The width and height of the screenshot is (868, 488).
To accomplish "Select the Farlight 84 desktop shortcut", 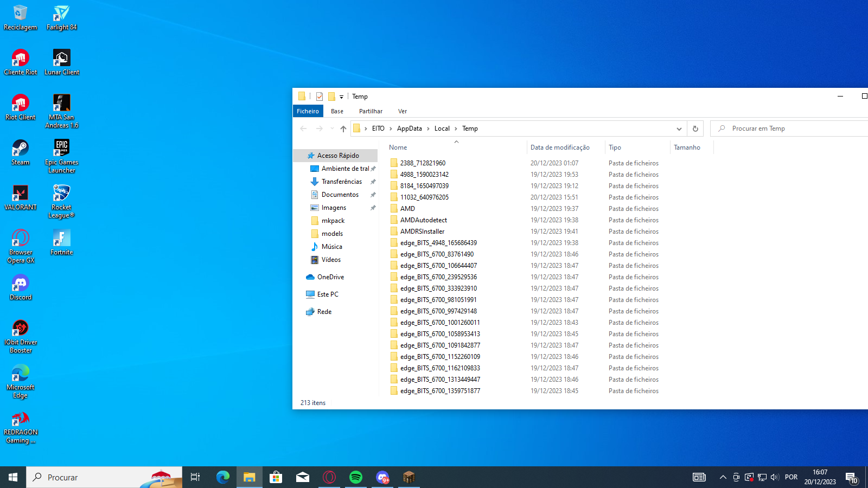I will pyautogui.click(x=61, y=18).
